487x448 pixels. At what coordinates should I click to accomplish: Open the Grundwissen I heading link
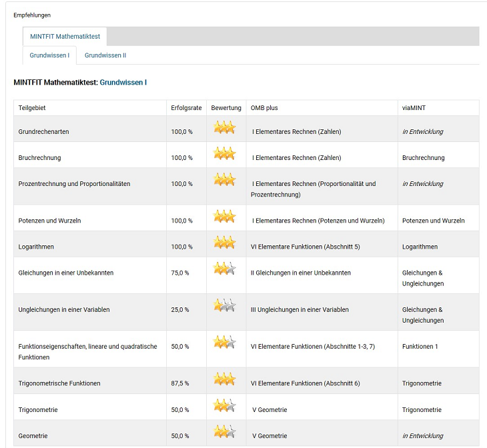point(123,82)
